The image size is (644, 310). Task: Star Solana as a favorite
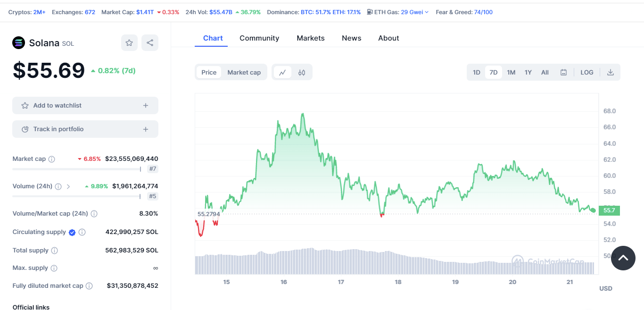(129, 43)
